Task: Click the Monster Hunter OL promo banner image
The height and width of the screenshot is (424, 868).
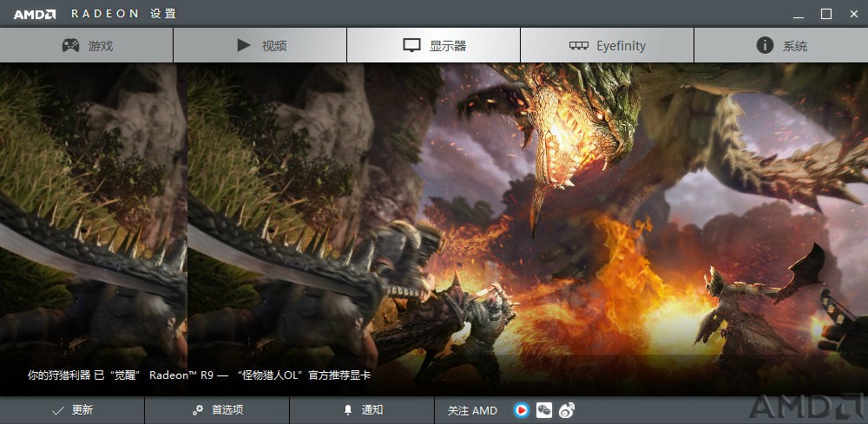Action: pyautogui.click(x=434, y=230)
